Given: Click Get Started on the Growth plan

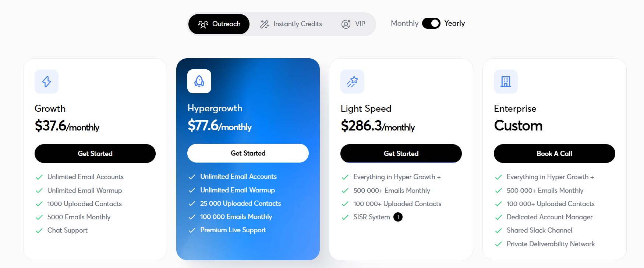Looking at the screenshot, I should pyautogui.click(x=95, y=153).
